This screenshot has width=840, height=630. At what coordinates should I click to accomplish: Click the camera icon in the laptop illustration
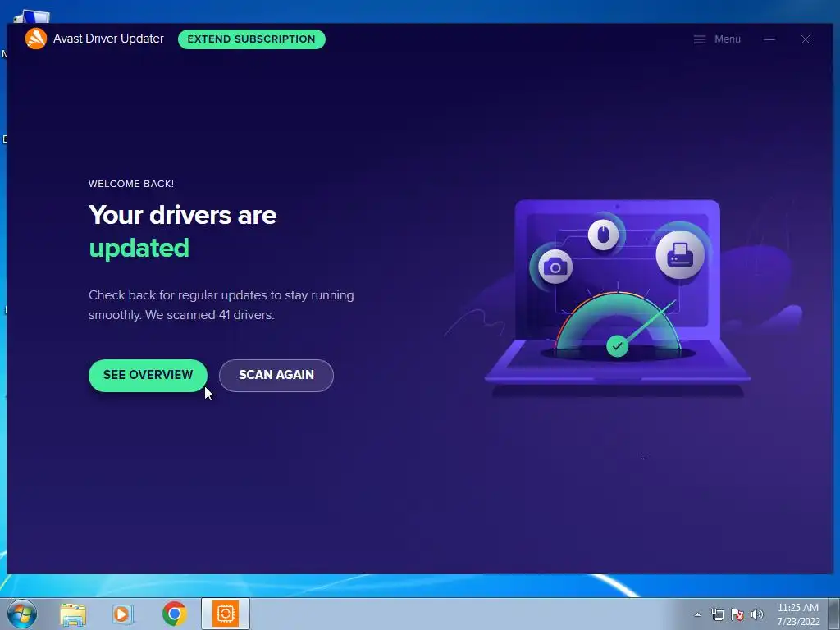pos(555,267)
